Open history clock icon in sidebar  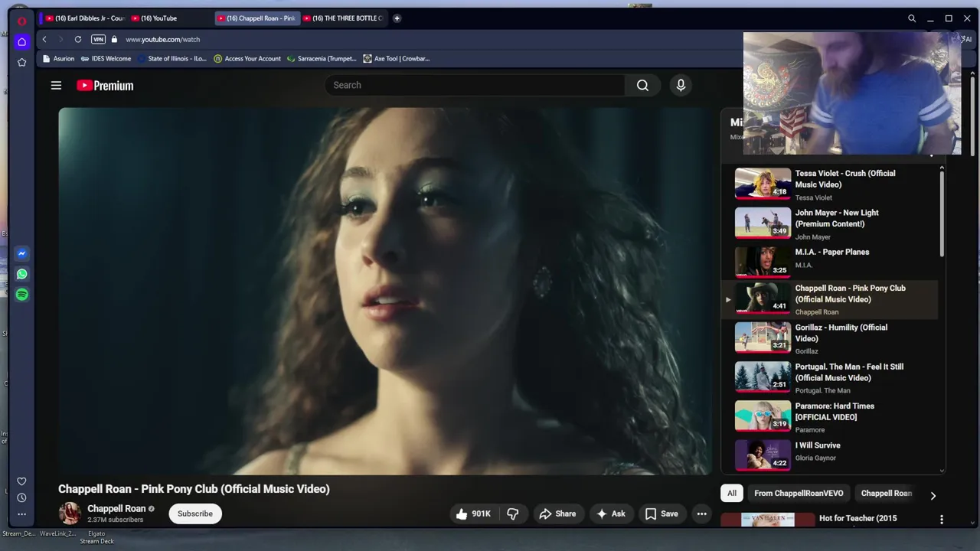pyautogui.click(x=21, y=498)
